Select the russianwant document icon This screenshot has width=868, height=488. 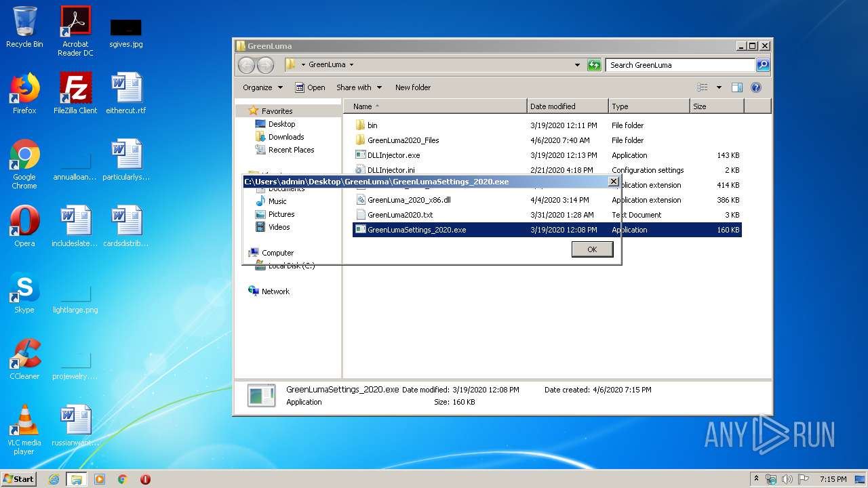click(x=75, y=426)
